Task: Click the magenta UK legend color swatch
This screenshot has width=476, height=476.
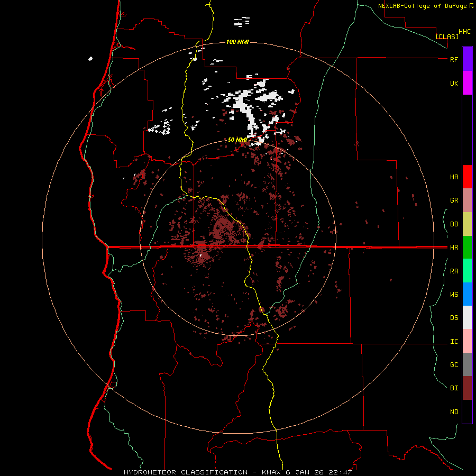Action: [467, 83]
